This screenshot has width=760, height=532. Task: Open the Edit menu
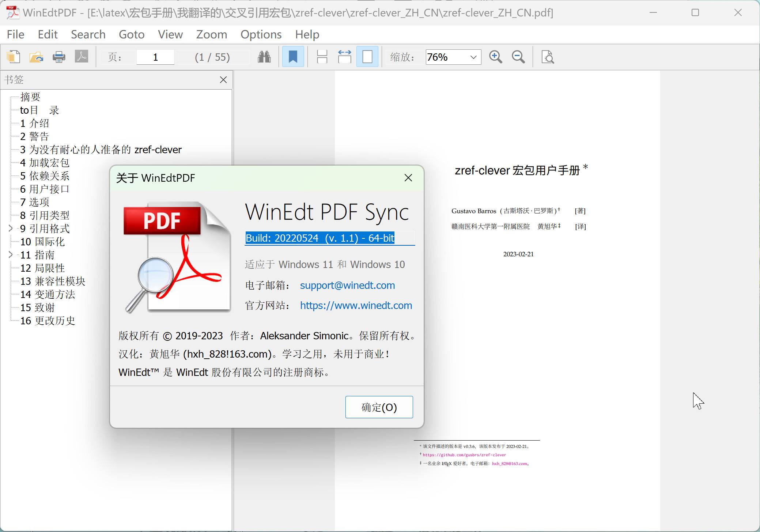(48, 34)
